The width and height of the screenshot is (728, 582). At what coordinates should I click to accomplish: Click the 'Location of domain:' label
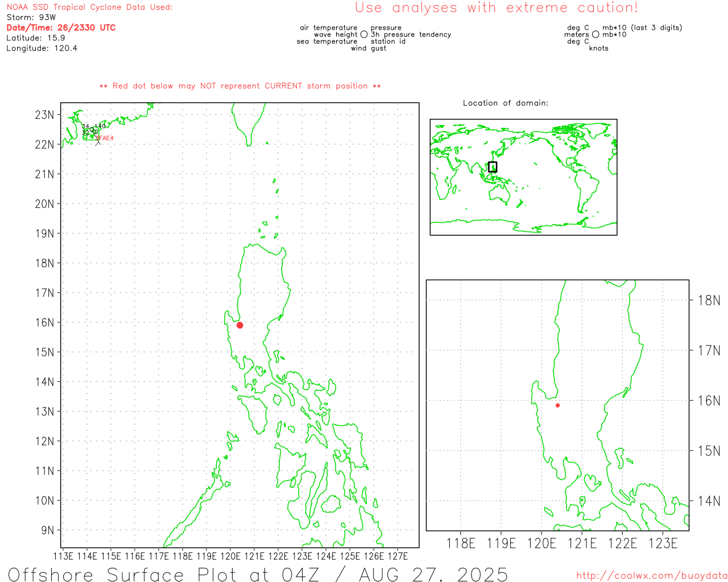click(x=506, y=103)
